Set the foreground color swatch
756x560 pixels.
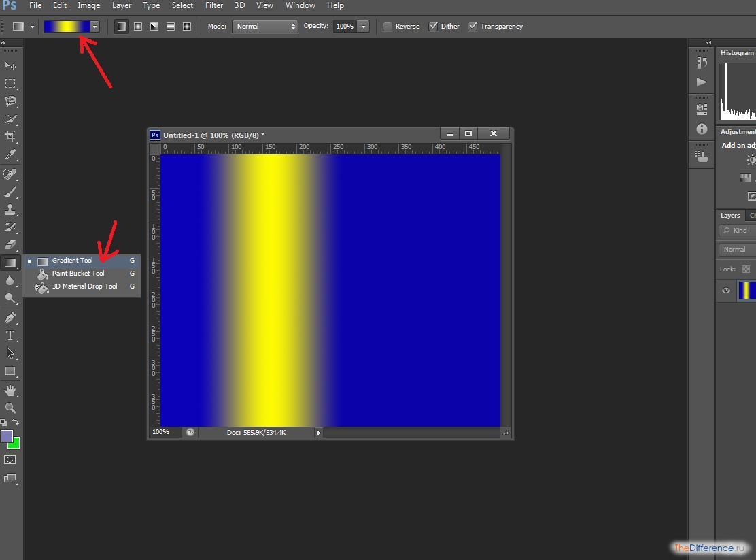pos(7,436)
